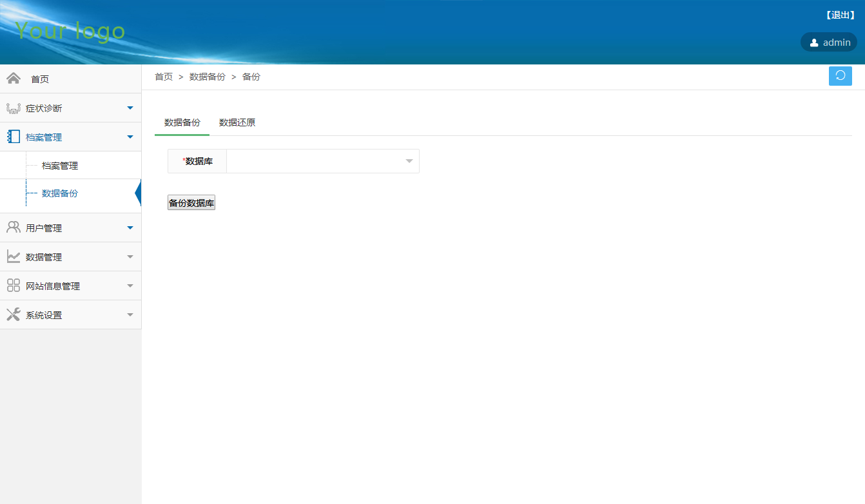This screenshot has height=504, width=865.
Task: Expand the 数据管理 menu arrow
Action: coord(130,257)
